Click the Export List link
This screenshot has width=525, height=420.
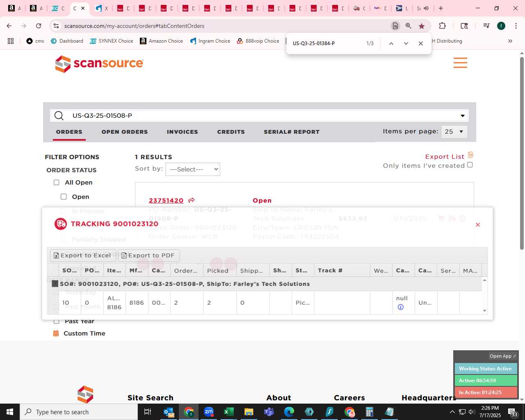(445, 157)
